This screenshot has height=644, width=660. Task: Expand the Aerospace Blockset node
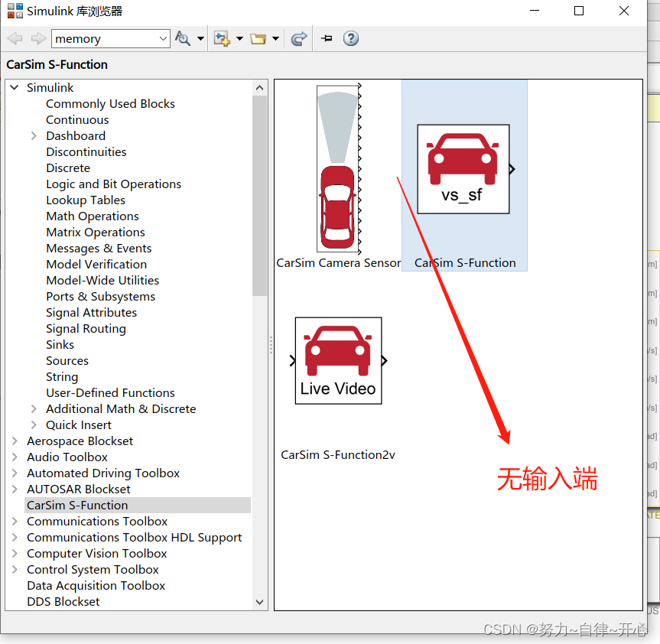point(15,441)
